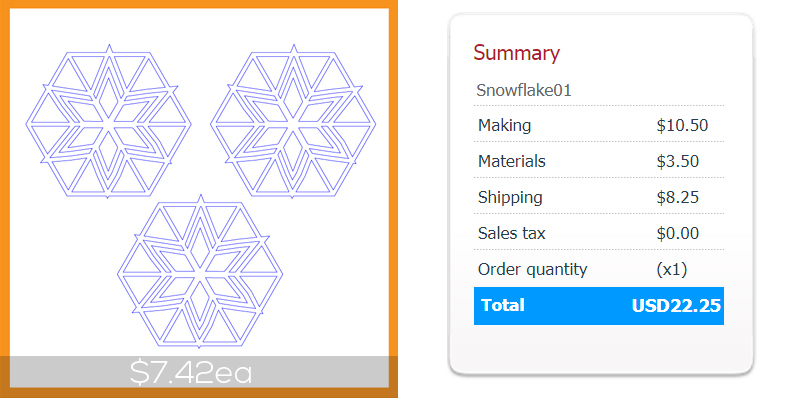This screenshot has height=398, width=800.
Task: Click the Order quantity label
Action: (x=532, y=269)
